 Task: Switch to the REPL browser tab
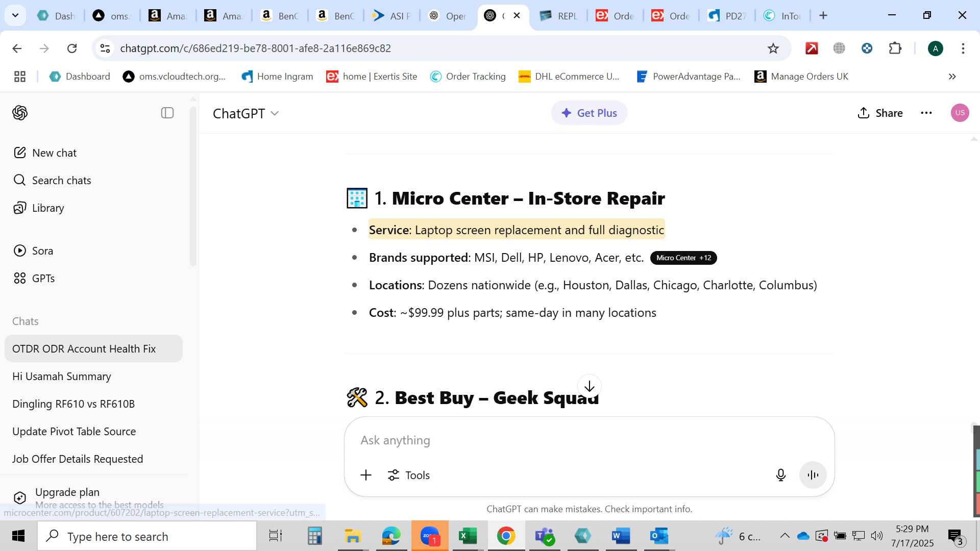559,16
